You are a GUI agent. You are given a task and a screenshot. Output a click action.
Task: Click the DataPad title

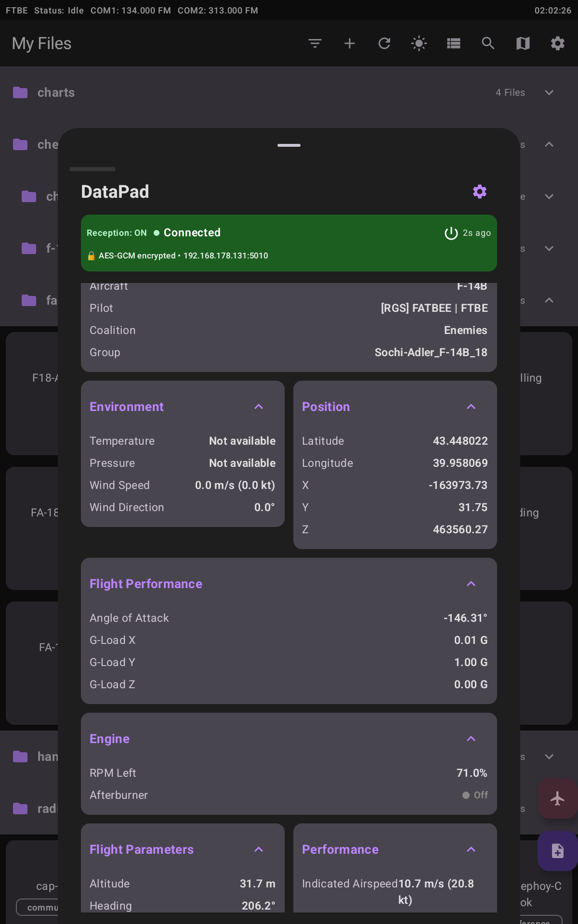(115, 192)
